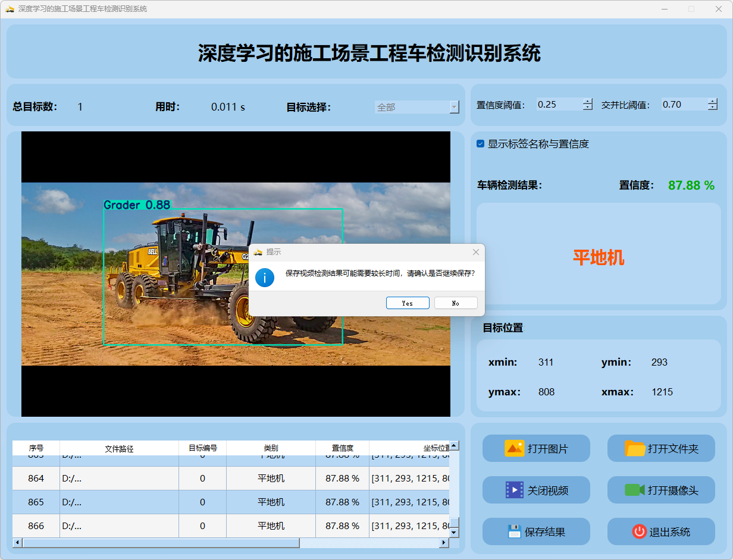This screenshot has height=560, width=733.
Task: Click the 类别 column header in table
Action: click(271, 448)
